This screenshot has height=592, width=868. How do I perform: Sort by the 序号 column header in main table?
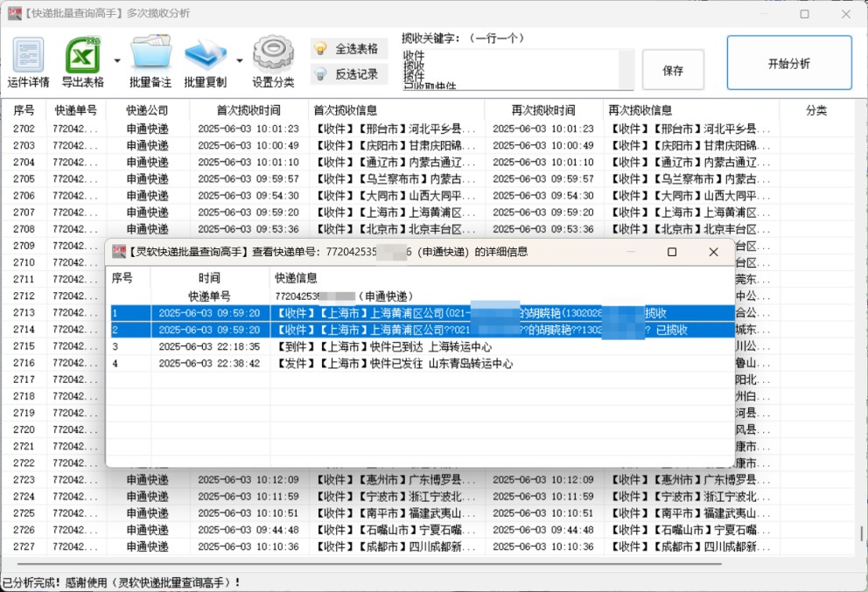pos(24,110)
